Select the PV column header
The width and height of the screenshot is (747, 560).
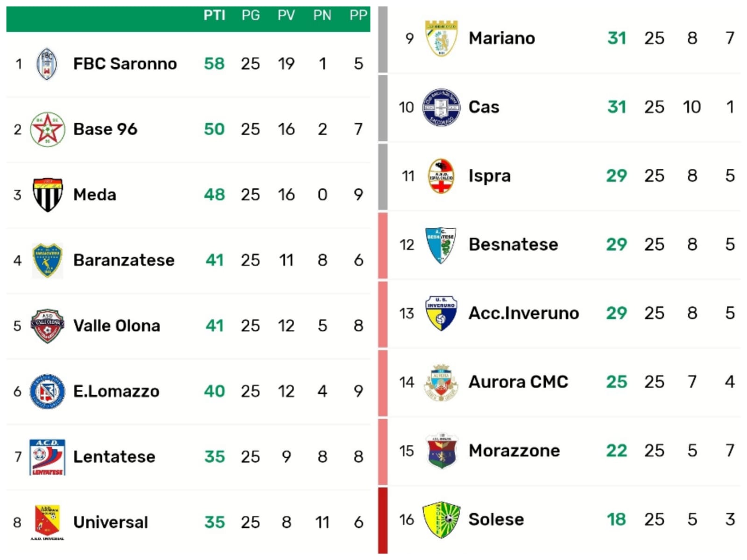pyautogui.click(x=286, y=15)
